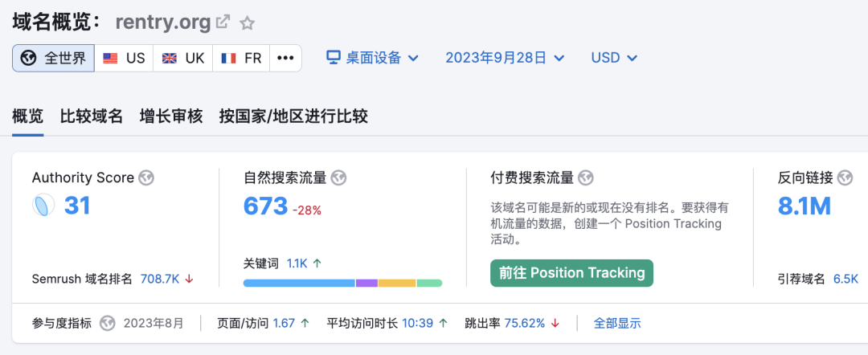This screenshot has height=355, width=868.
Task: Click the red down arrow beside 708.7K
Action: [190, 279]
